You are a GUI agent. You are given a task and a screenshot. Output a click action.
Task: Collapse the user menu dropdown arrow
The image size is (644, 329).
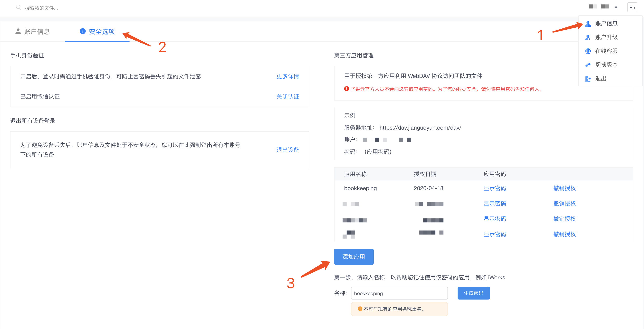[x=616, y=7]
